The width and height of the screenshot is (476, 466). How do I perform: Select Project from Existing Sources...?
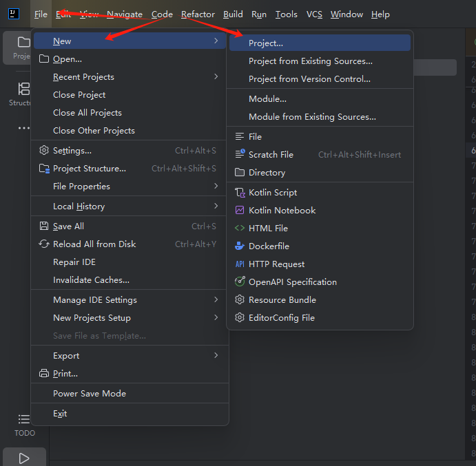pos(320,61)
